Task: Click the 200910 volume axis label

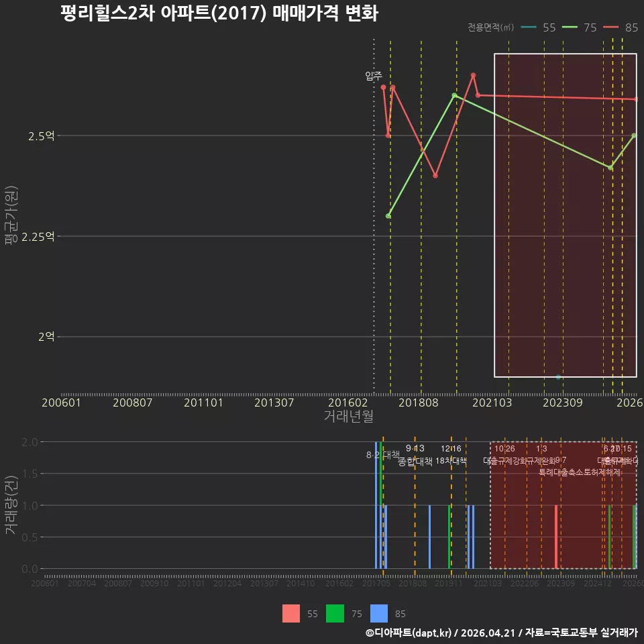Action: click(154, 583)
